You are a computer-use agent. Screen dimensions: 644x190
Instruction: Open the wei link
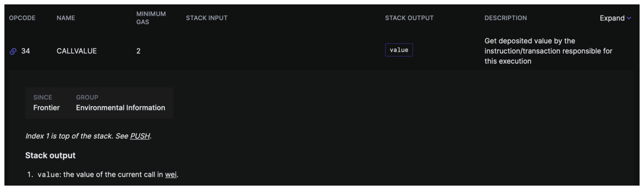(171, 175)
